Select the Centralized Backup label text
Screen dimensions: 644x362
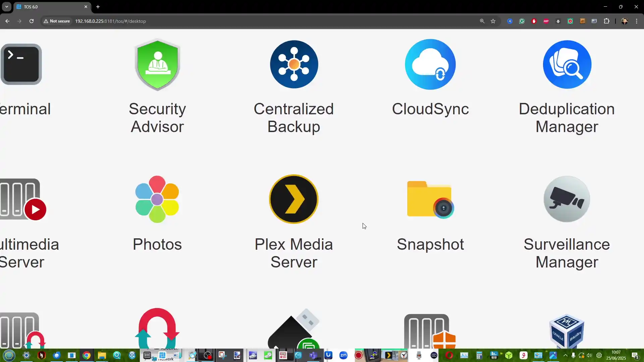pyautogui.click(x=294, y=118)
